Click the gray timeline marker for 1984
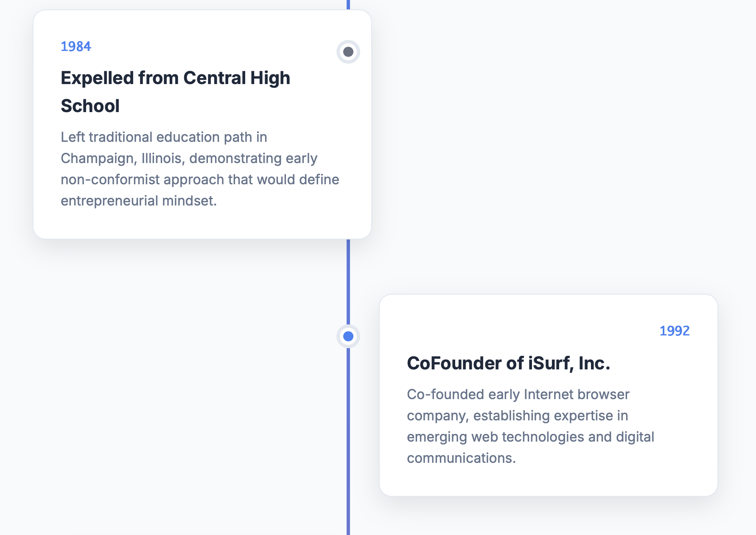This screenshot has width=756, height=535. coord(348,52)
